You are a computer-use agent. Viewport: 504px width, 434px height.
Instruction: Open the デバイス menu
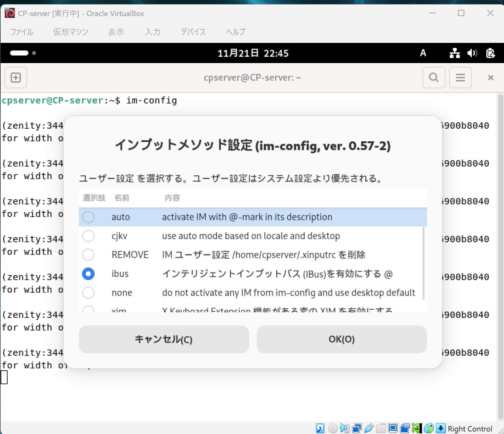pos(193,32)
